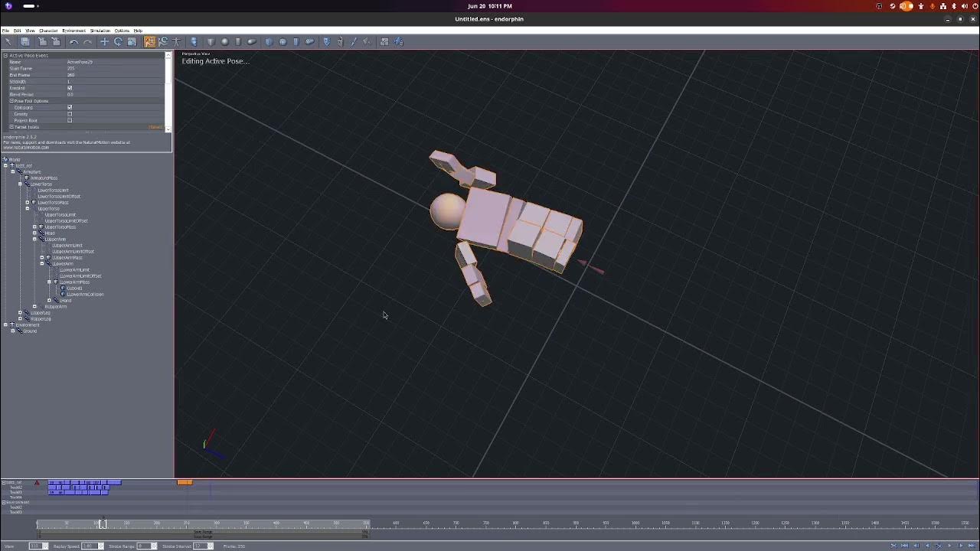Screen dimensions: 980x551
Task: Expand the LUpperLeg tree node
Action: click(20, 313)
